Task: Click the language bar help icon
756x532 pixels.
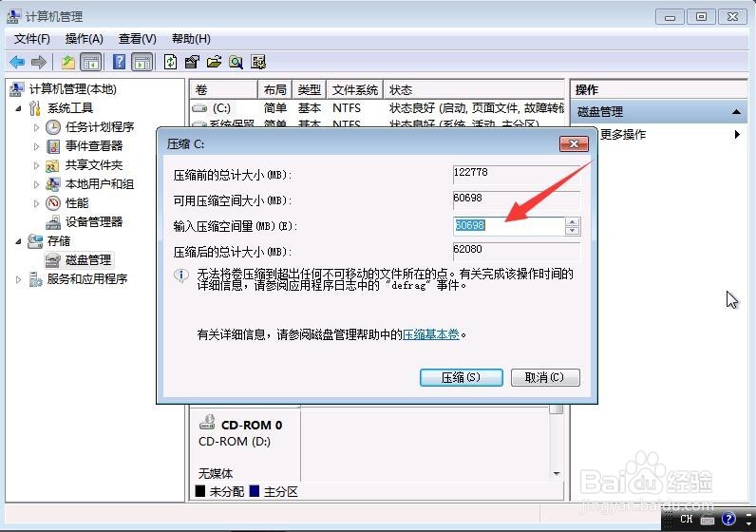Action: (x=728, y=519)
